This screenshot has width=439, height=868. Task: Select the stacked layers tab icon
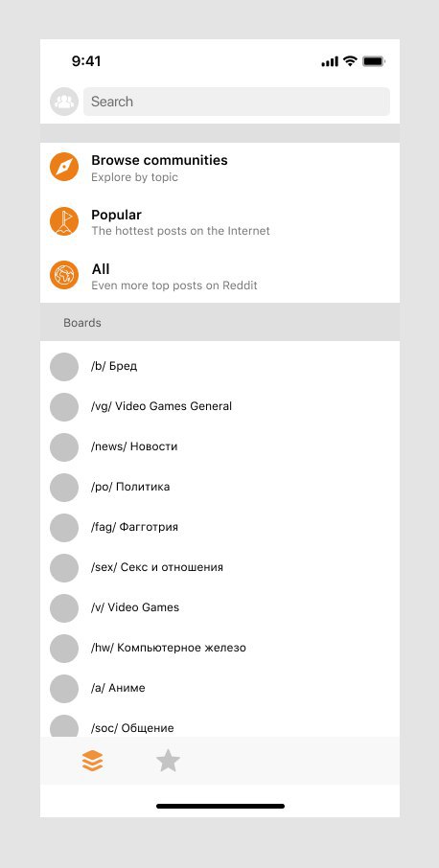click(x=92, y=761)
